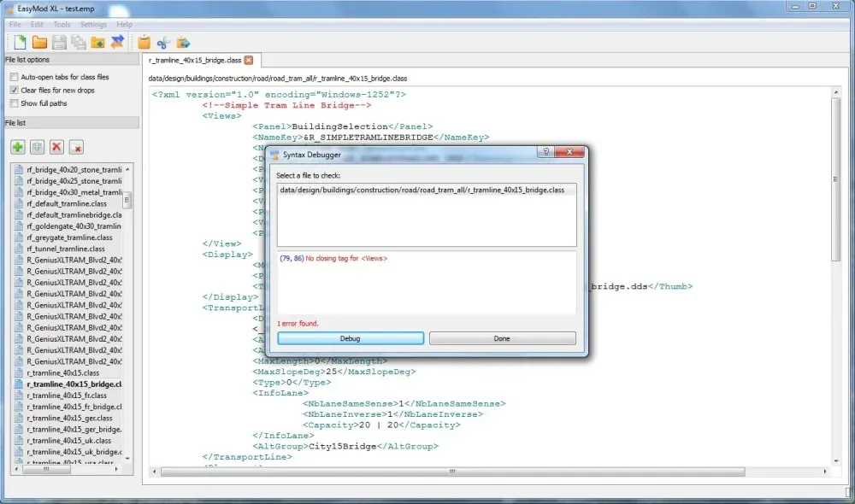Image resolution: width=855 pixels, height=504 pixels.
Task: Click Done in Syntax Debugger
Action: tap(502, 338)
